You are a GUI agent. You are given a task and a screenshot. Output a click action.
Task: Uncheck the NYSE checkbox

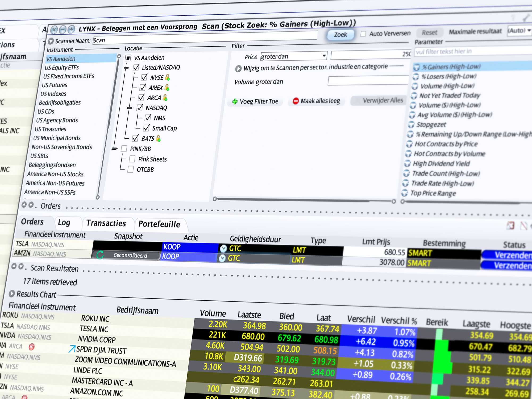point(144,77)
